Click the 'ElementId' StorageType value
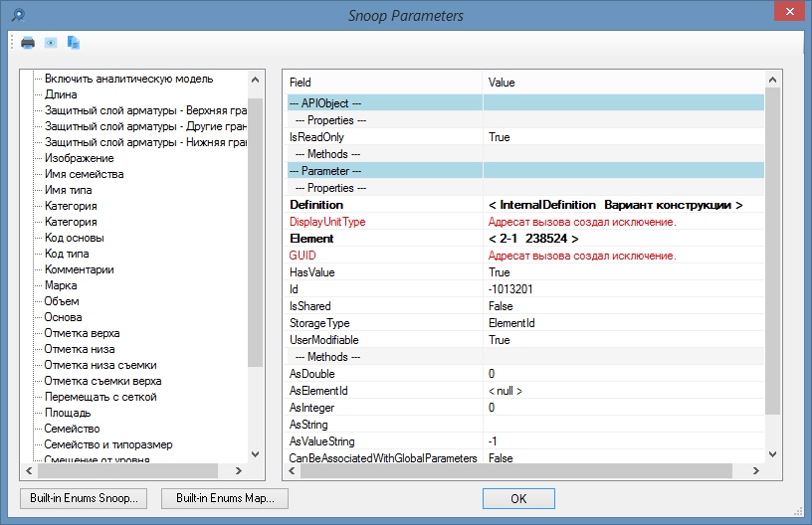 511,323
